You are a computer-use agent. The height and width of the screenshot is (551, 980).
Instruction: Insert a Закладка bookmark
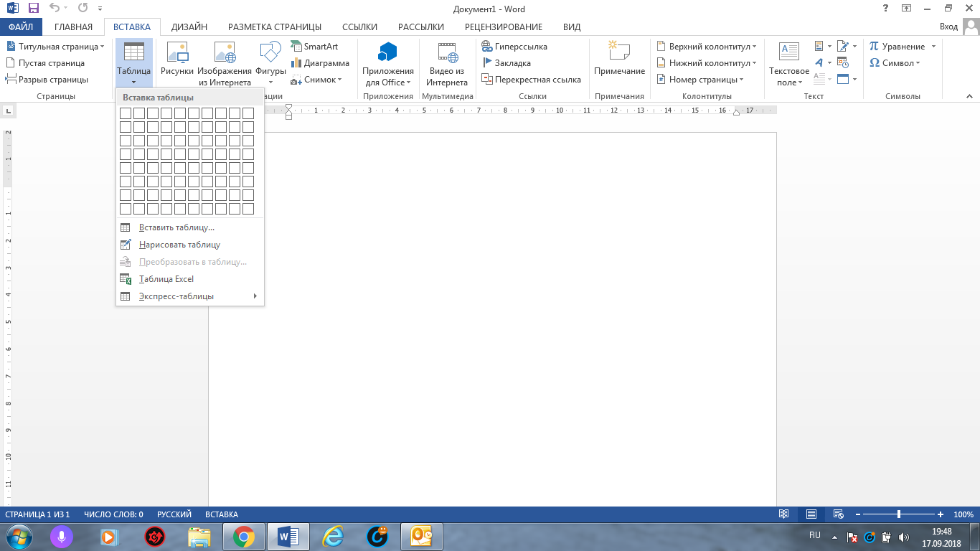[506, 62]
